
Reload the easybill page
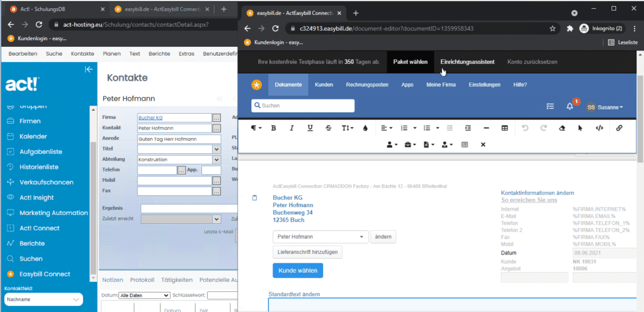point(276,29)
